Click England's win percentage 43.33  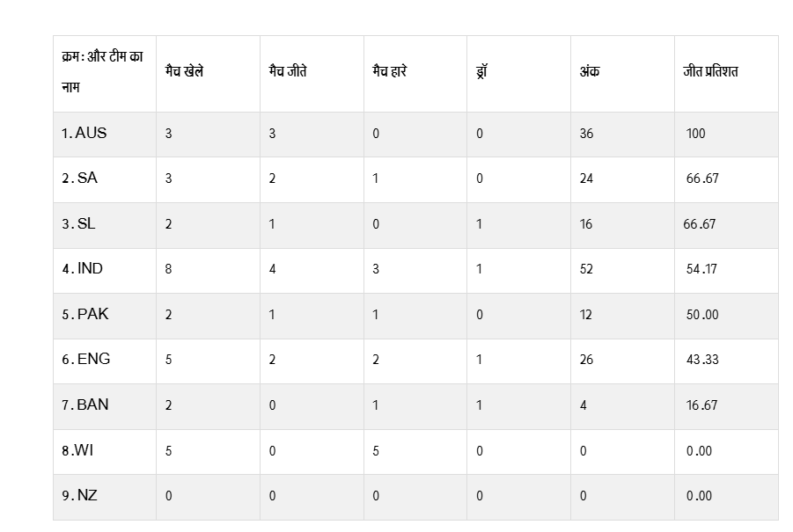point(702,360)
